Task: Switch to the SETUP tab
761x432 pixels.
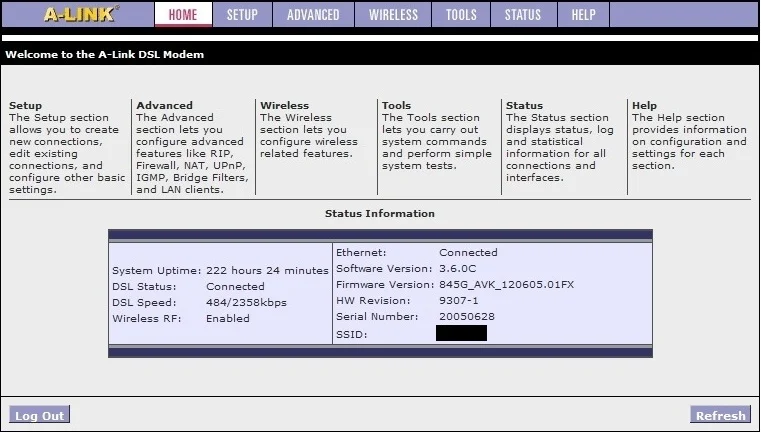Action: click(x=242, y=15)
